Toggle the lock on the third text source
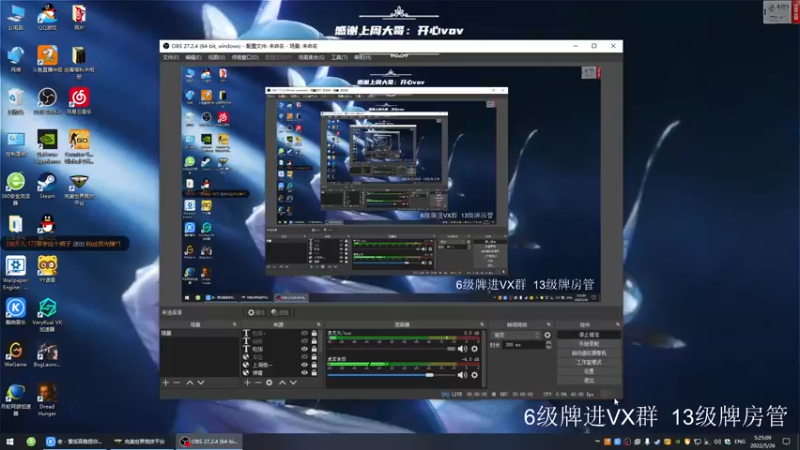 [314, 349]
